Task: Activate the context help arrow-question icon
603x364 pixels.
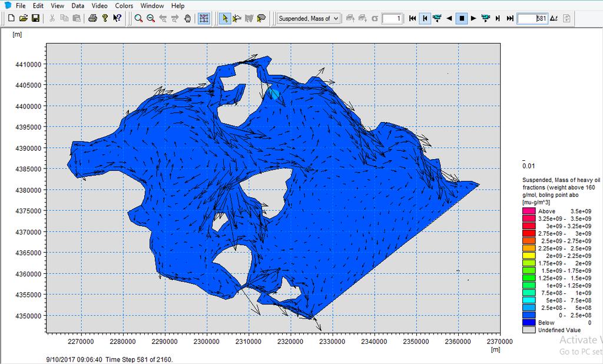Action: 117,18
